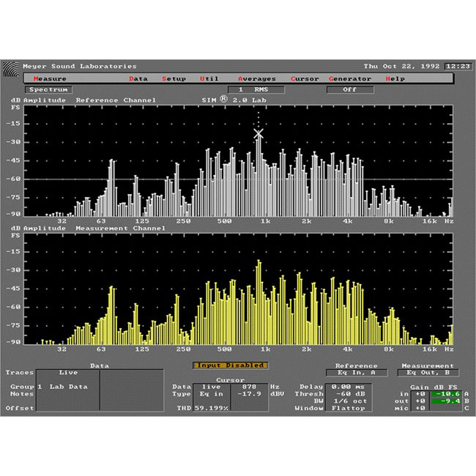Click the green -10.6 level meter
This screenshot has width=476, height=476.
(446, 394)
